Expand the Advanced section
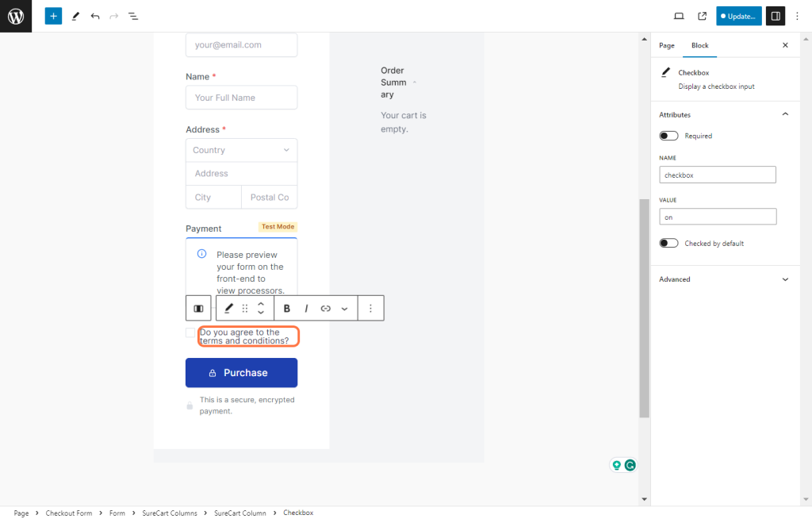The height and width of the screenshot is (519, 812). 785,279
